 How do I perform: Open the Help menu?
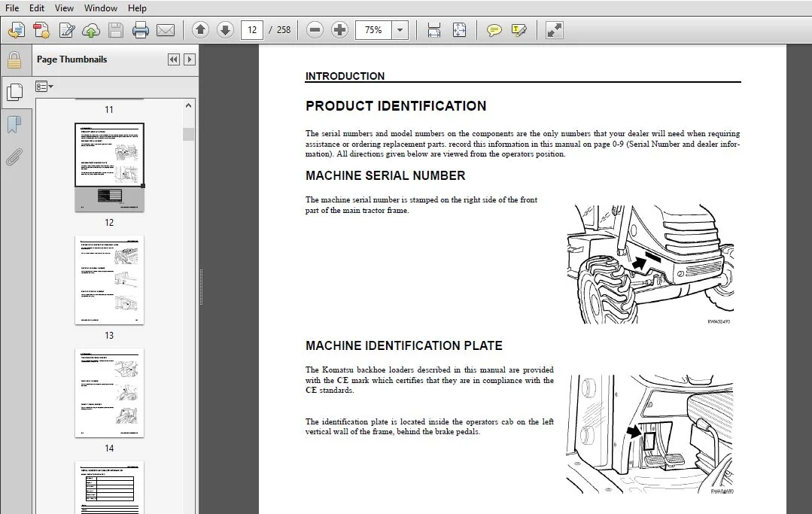[137, 8]
